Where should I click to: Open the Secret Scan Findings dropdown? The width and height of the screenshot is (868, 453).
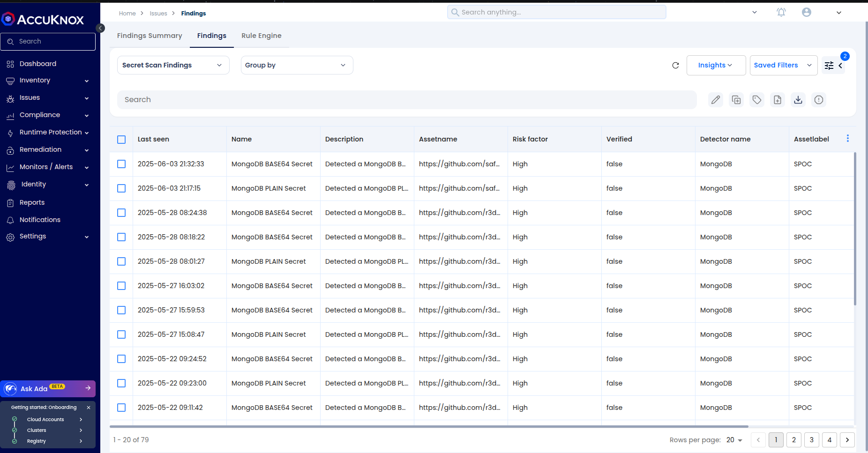click(173, 65)
